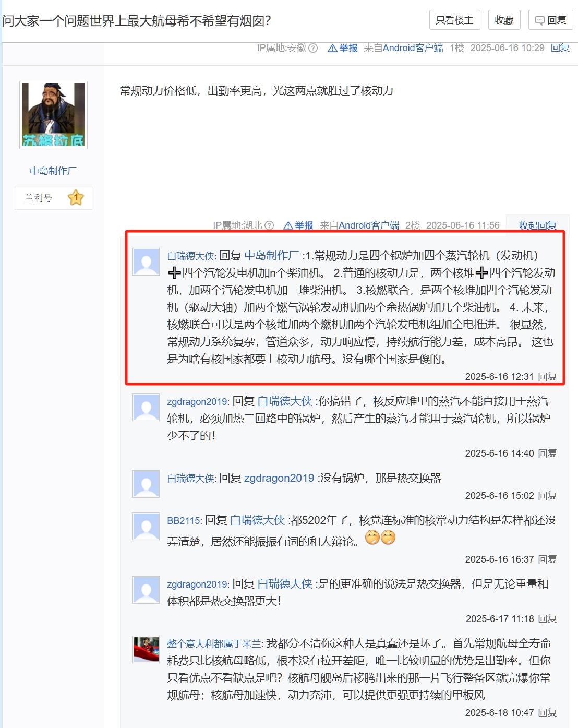Click the 举报 warning icon on floor 1
The width and height of the screenshot is (578, 728).
coord(332,48)
